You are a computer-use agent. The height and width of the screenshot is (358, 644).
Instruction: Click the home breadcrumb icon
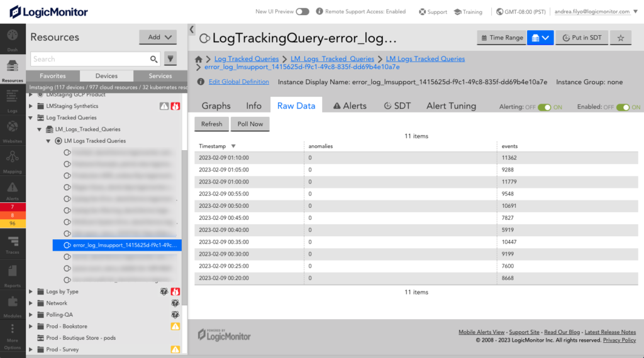(x=199, y=59)
